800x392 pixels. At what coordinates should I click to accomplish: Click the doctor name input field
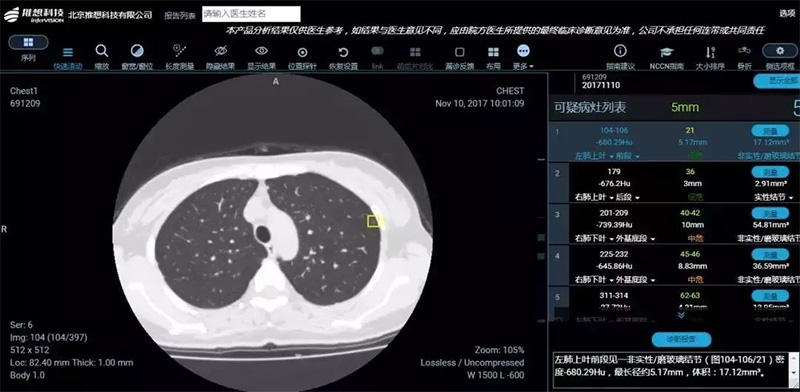click(x=251, y=14)
